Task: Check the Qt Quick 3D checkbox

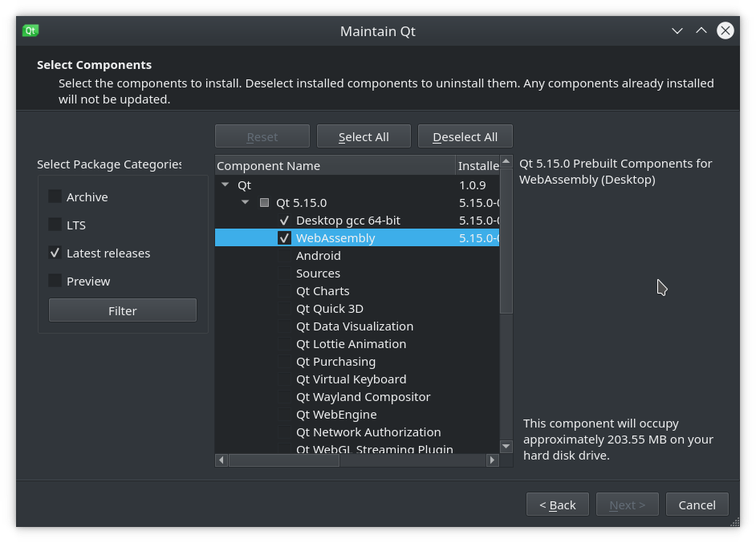Action: pos(284,308)
